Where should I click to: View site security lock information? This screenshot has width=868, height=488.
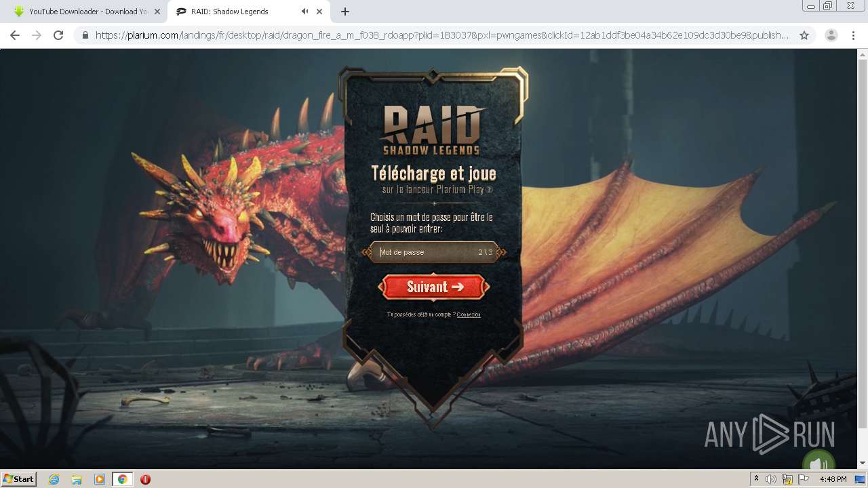point(85,35)
